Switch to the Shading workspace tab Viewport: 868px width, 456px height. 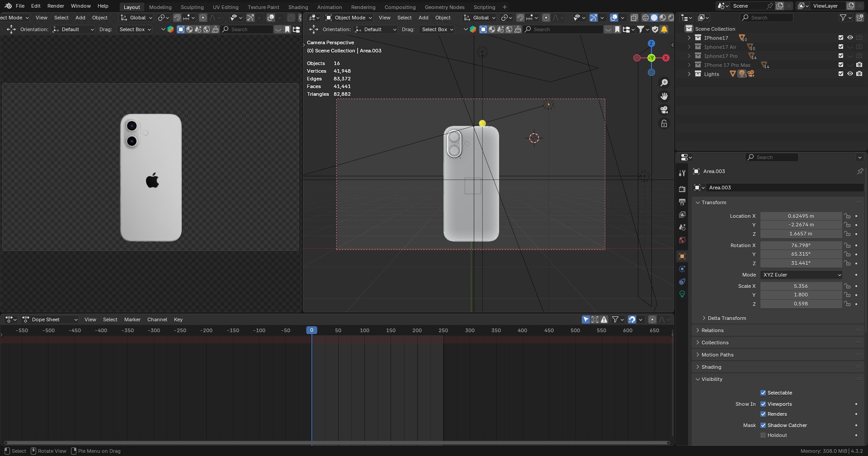pos(298,7)
